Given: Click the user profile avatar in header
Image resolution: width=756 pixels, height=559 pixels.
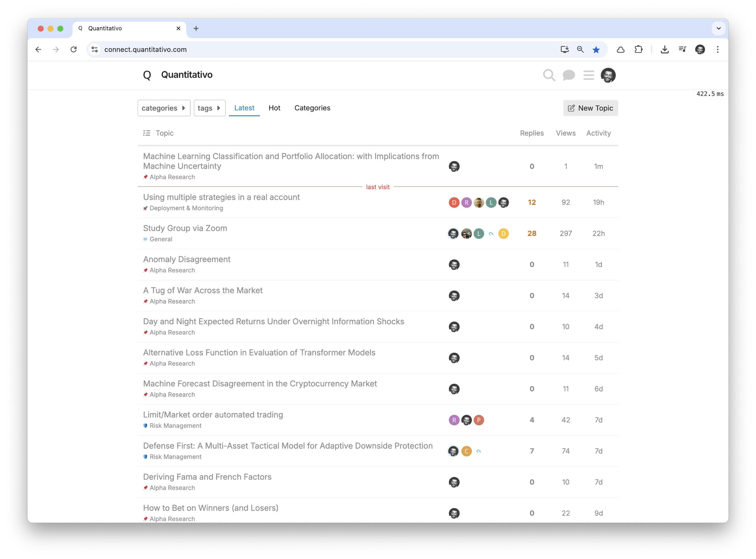Looking at the screenshot, I should click(x=608, y=75).
